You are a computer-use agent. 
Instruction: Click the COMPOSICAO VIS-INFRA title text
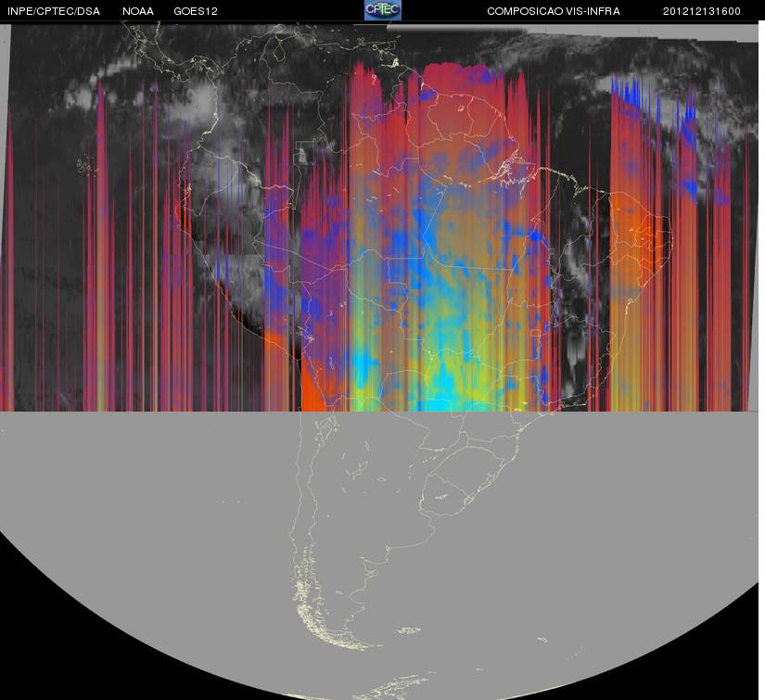click(554, 11)
